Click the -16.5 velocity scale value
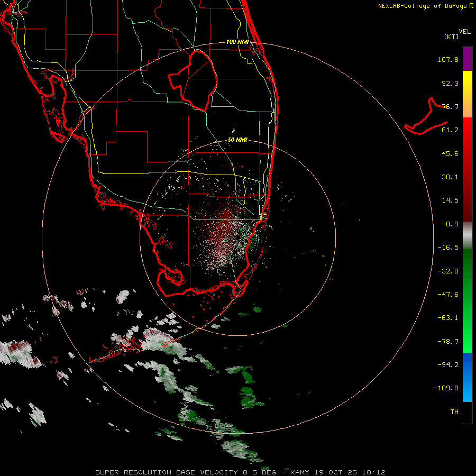This screenshot has width=476, height=476. 448,248
